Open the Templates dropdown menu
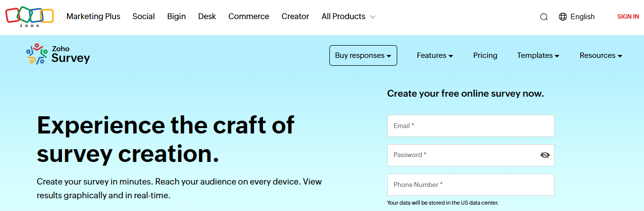 [538, 55]
